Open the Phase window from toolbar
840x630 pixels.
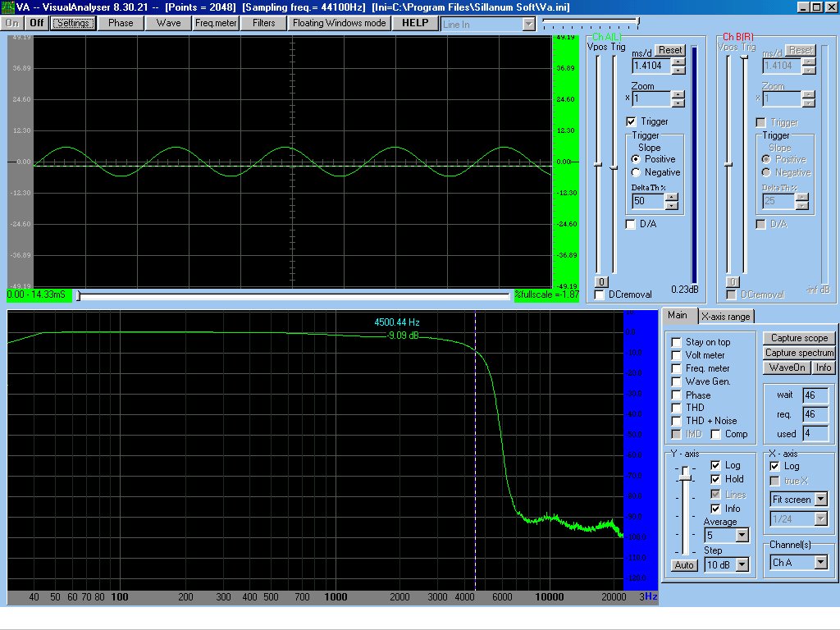pyautogui.click(x=121, y=23)
